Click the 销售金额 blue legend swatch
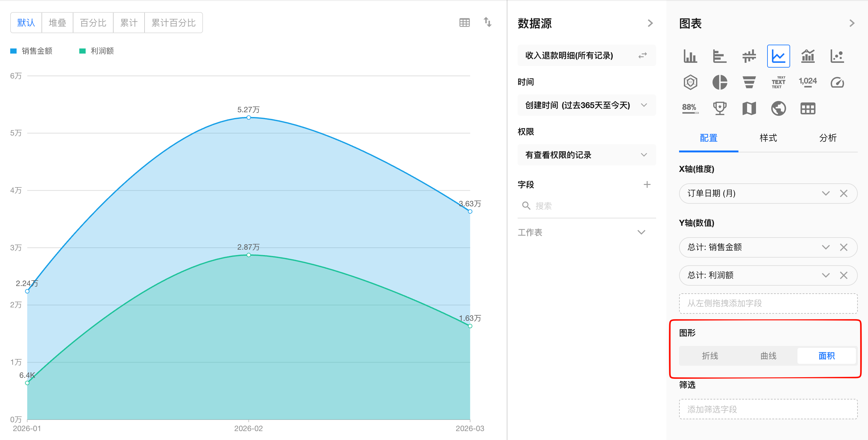The height and width of the screenshot is (440, 868). click(x=13, y=51)
